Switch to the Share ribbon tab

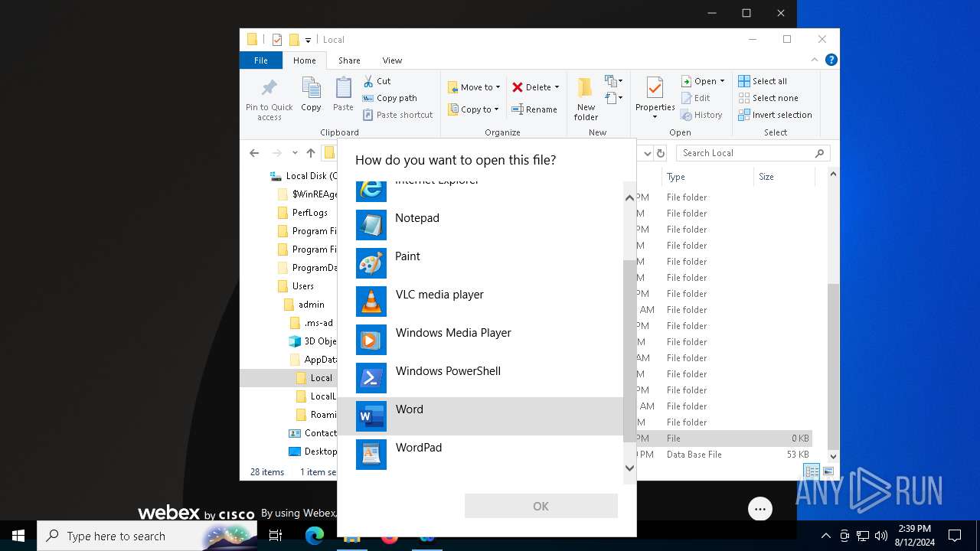pyautogui.click(x=349, y=60)
